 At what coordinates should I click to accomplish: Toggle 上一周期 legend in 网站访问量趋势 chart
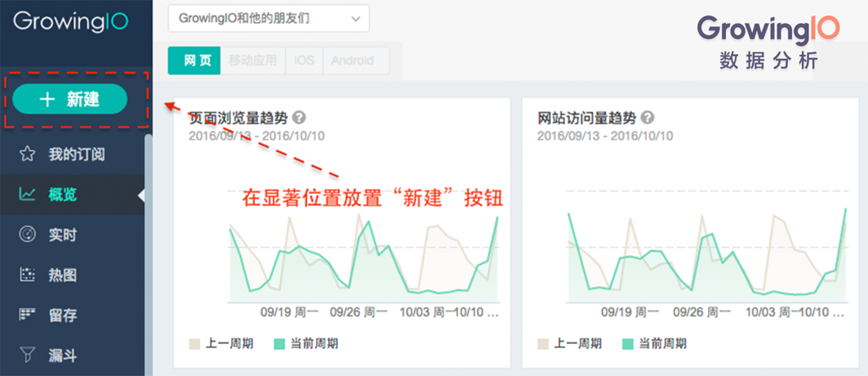(x=570, y=343)
